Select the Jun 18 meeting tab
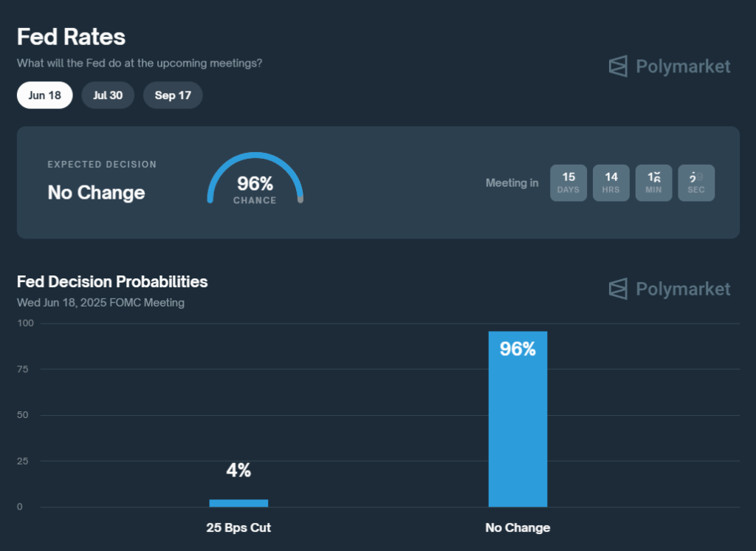The width and height of the screenshot is (756, 551). (45, 95)
